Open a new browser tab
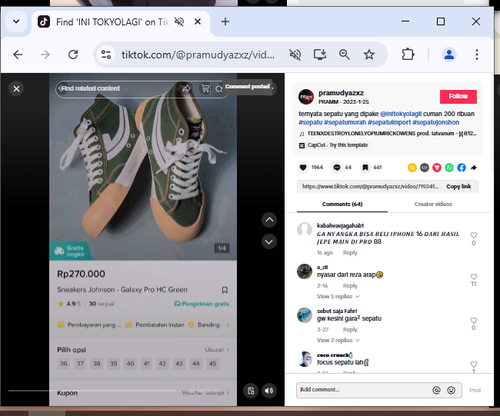 [x=225, y=22]
